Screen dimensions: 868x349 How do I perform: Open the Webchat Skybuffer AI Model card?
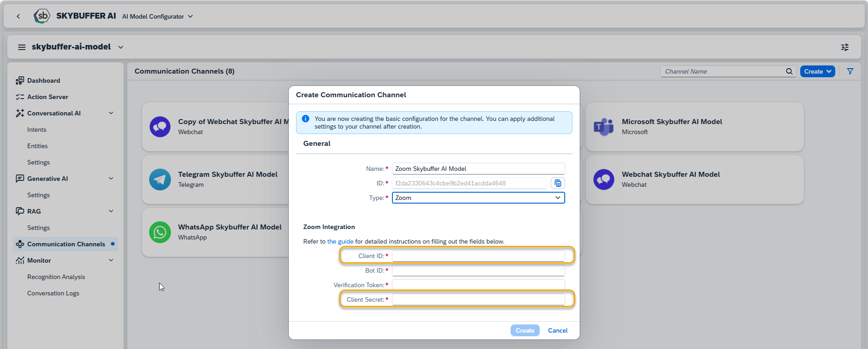(x=694, y=179)
